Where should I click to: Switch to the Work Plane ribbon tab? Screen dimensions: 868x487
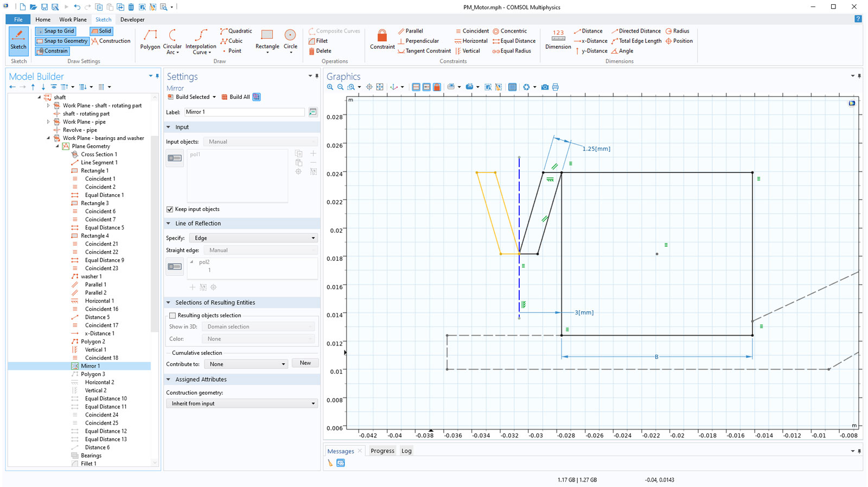point(73,20)
